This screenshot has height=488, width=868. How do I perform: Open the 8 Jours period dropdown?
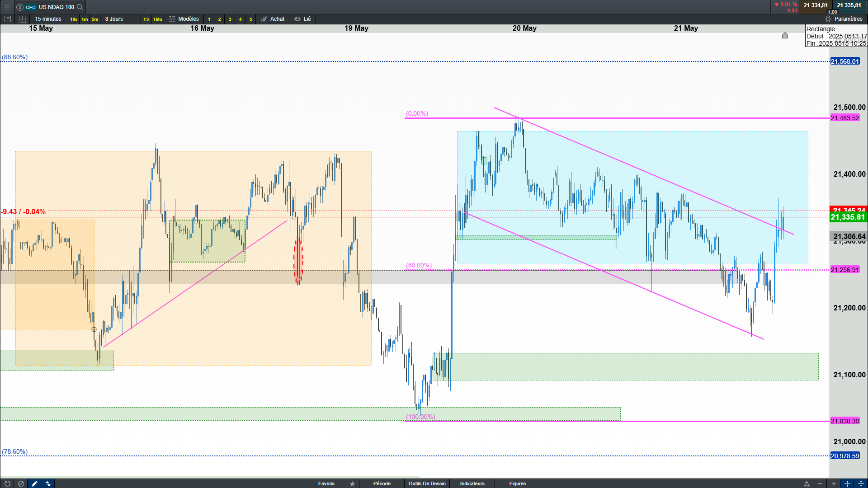tap(114, 19)
